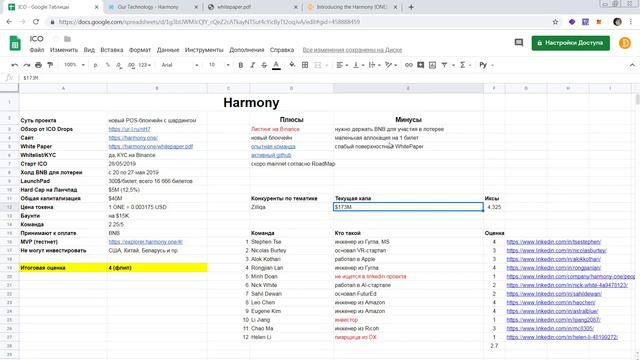Viewport: 640px width, 360px height.
Task: Insert a chart from the toolbar
Action: pos(432,65)
